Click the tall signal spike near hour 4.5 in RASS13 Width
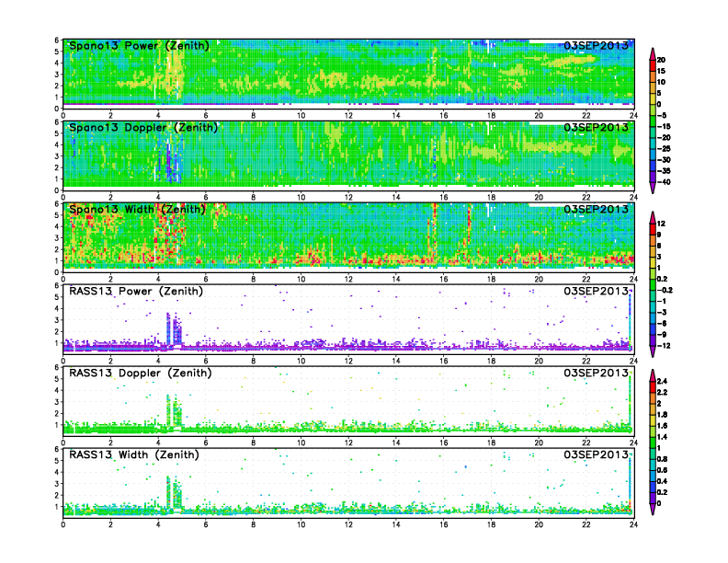This screenshot has width=728, height=563. click(168, 492)
